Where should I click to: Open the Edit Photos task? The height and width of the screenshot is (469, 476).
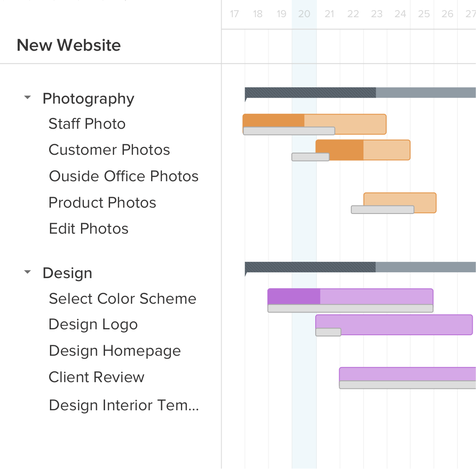pyautogui.click(x=88, y=228)
